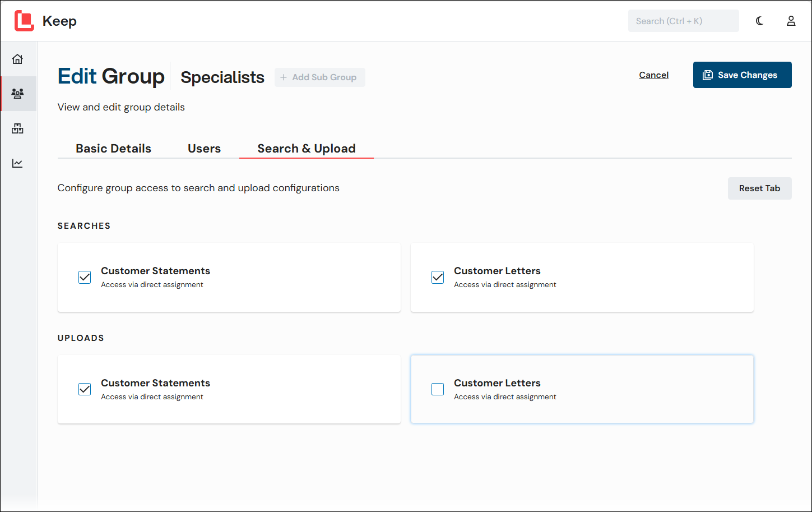Click the UPLOADS section heading
The image size is (812, 512).
(x=81, y=338)
